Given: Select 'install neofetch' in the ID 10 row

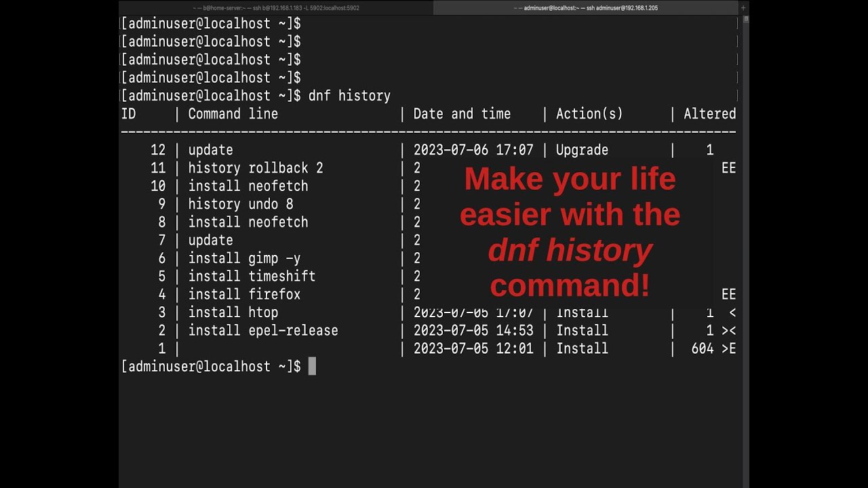Looking at the screenshot, I should click(x=248, y=186).
